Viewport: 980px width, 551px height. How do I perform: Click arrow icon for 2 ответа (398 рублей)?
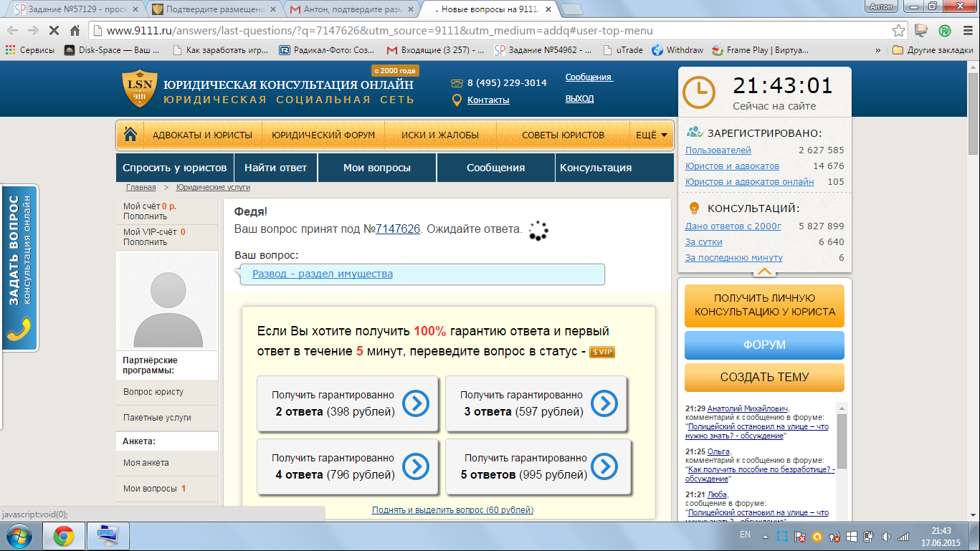[x=416, y=403]
